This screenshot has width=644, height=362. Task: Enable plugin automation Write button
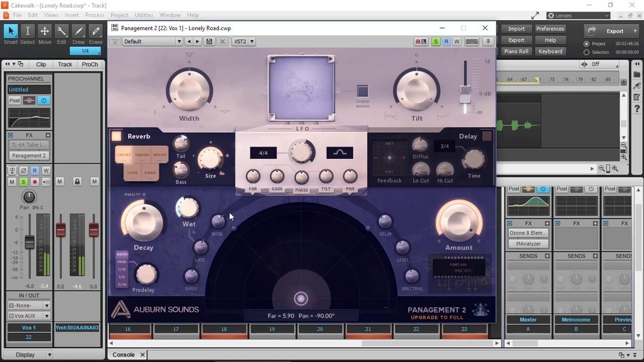tap(457, 41)
